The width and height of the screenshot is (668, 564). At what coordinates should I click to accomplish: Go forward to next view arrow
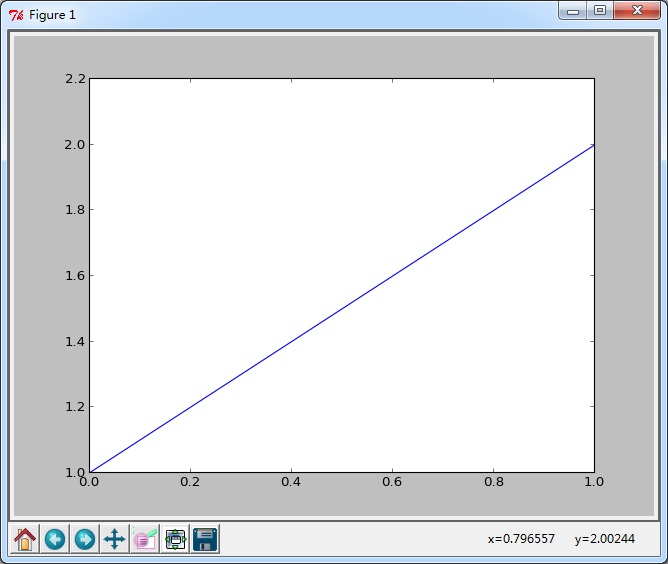85,539
